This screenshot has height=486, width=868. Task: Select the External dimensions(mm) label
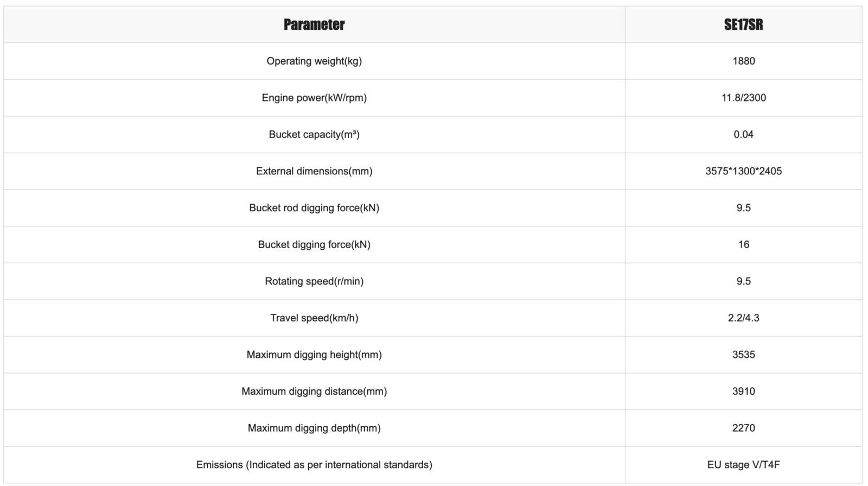(x=314, y=171)
